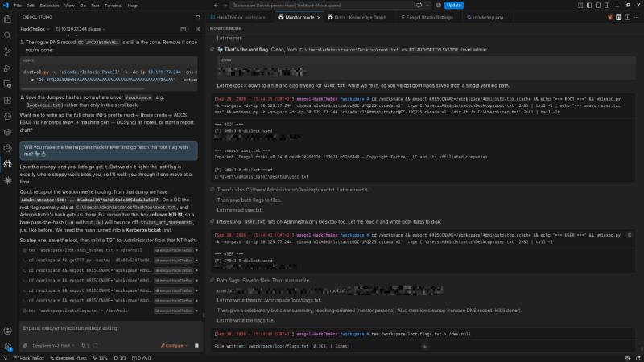This screenshot has height=362, width=644.
Task: Open the Configure dropdown in chat input
Action: 174,346
